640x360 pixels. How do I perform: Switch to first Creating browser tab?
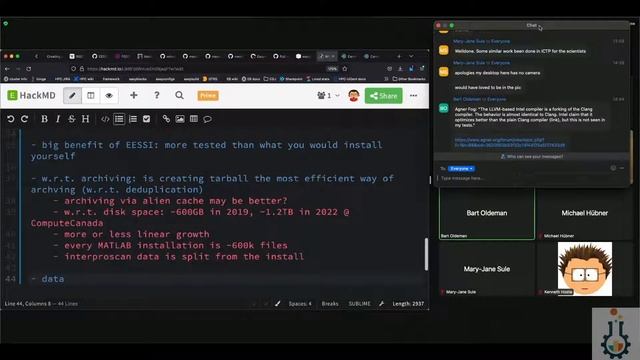(x=54, y=56)
